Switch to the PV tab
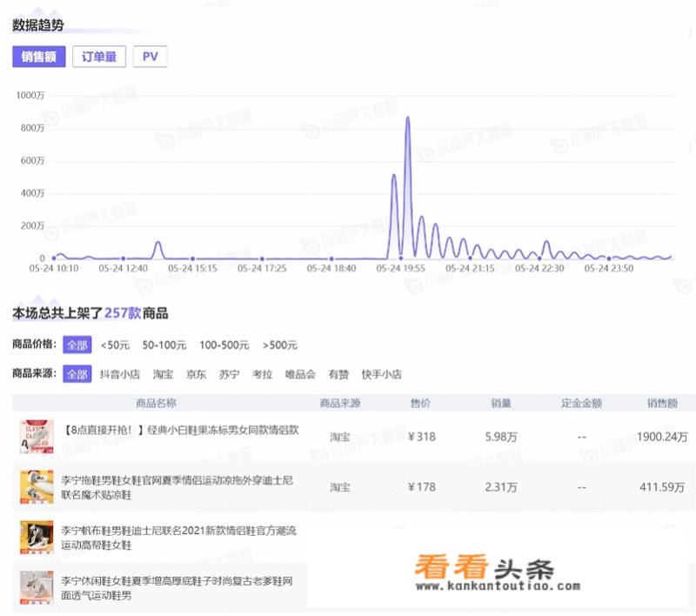 tap(150, 57)
